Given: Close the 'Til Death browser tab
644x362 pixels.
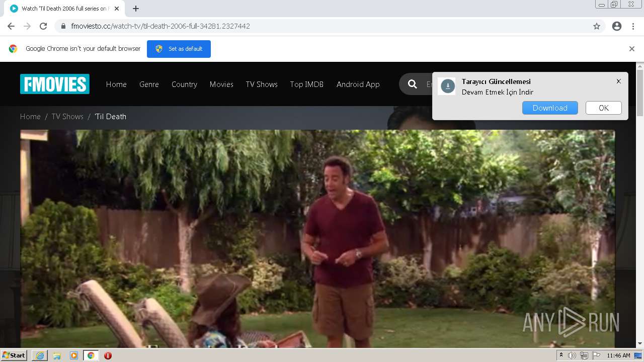Looking at the screenshot, I should 117,9.
